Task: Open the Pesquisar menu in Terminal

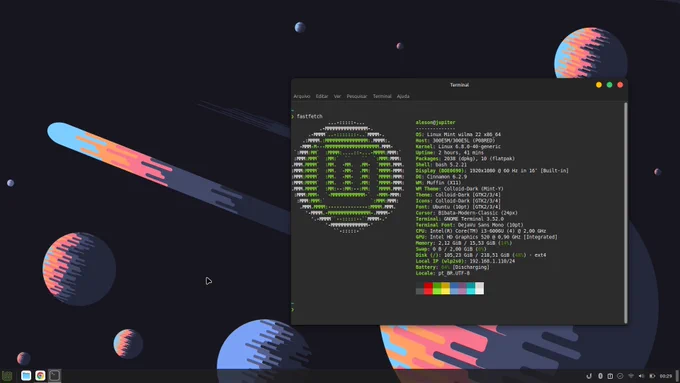Action: click(357, 96)
